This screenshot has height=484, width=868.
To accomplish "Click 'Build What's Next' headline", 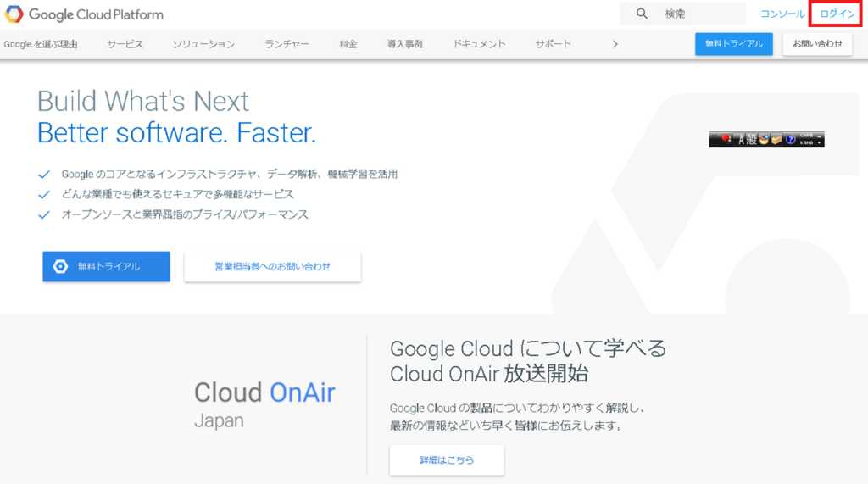I will pos(142,102).
